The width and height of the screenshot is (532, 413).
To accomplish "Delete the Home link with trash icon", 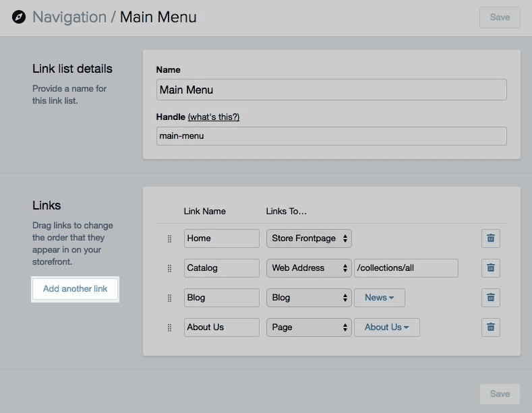I will tap(490, 238).
